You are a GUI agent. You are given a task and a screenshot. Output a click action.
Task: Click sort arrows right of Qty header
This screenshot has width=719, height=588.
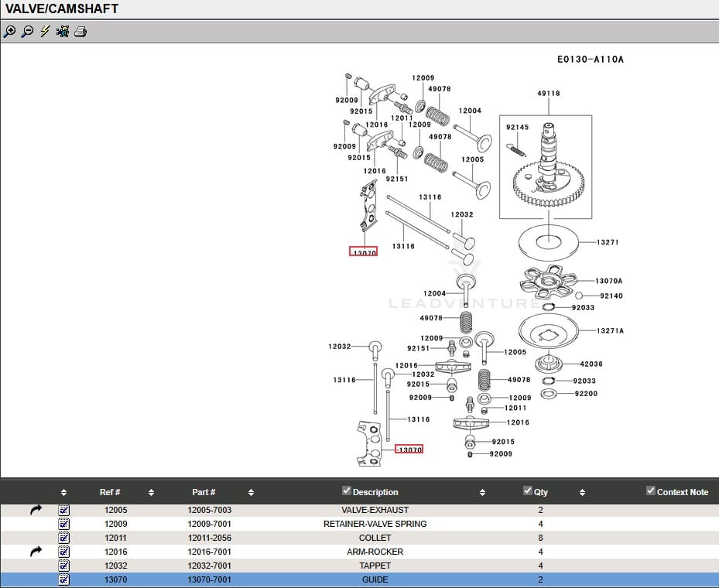point(582,492)
